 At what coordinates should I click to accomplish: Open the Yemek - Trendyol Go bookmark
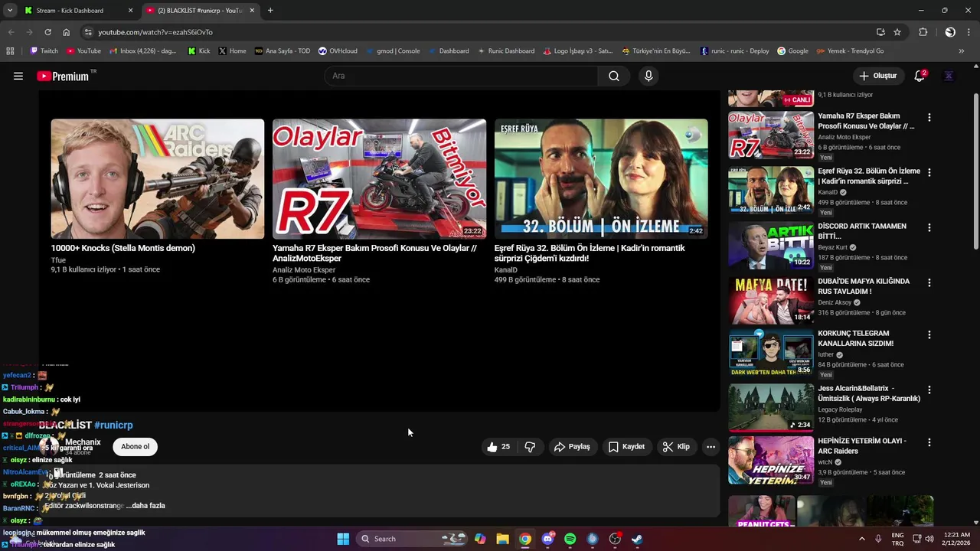(x=850, y=51)
